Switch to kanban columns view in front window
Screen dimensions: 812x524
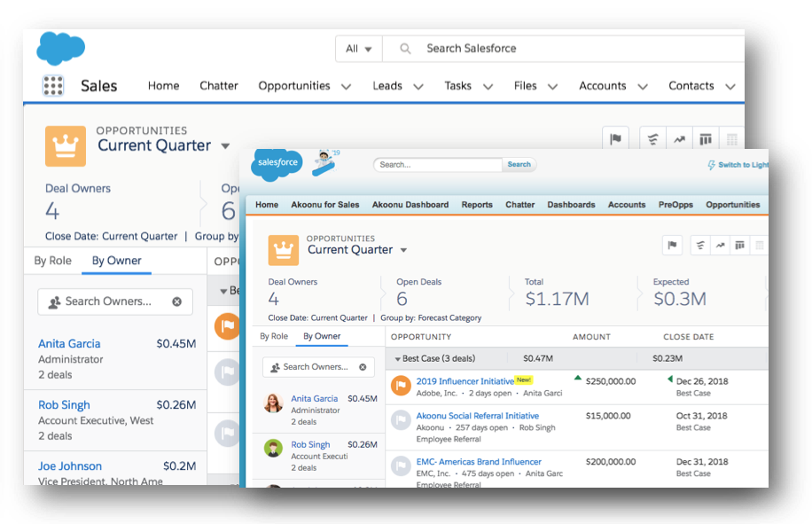pos(740,245)
